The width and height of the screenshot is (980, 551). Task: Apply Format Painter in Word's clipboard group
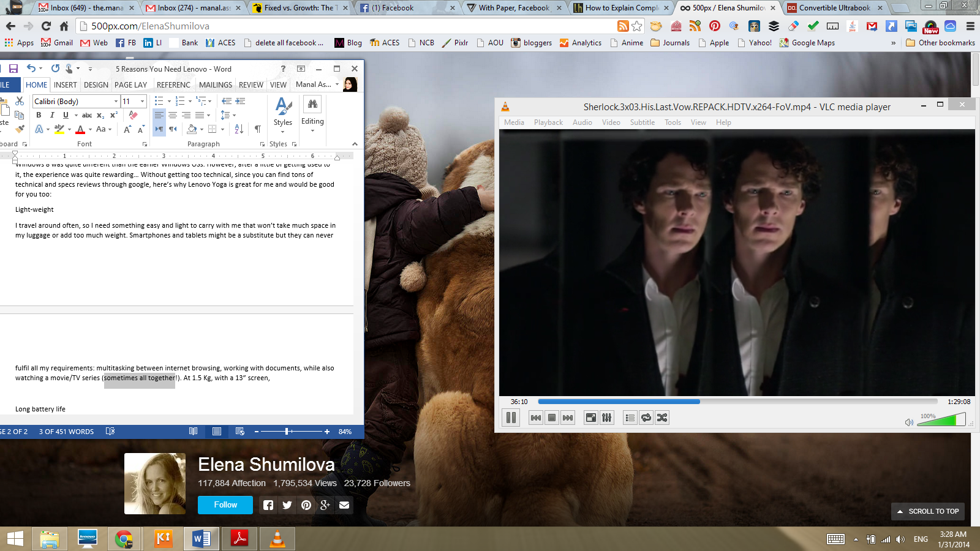coord(20,129)
